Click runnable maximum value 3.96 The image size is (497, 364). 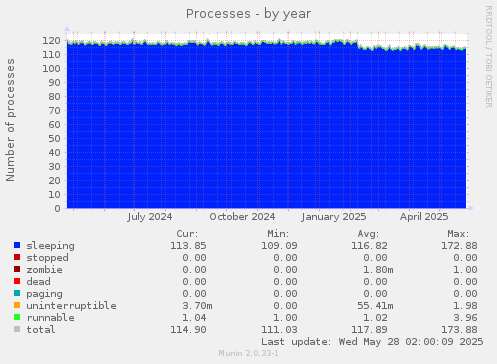(465, 318)
